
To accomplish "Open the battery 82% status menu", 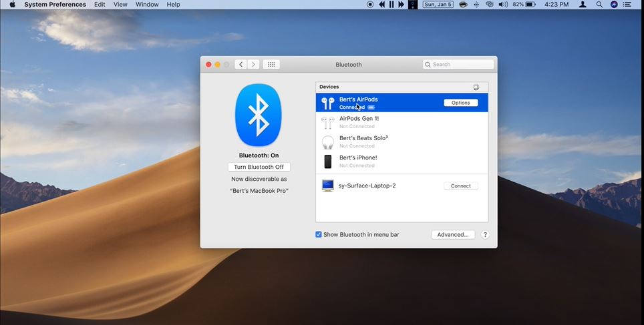I will pyautogui.click(x=524, y=5).
